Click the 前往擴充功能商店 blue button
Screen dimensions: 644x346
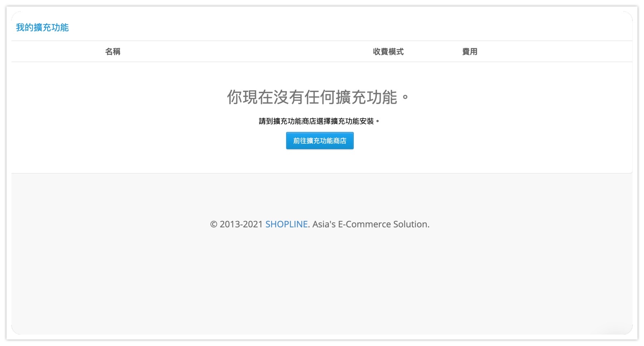319,141
